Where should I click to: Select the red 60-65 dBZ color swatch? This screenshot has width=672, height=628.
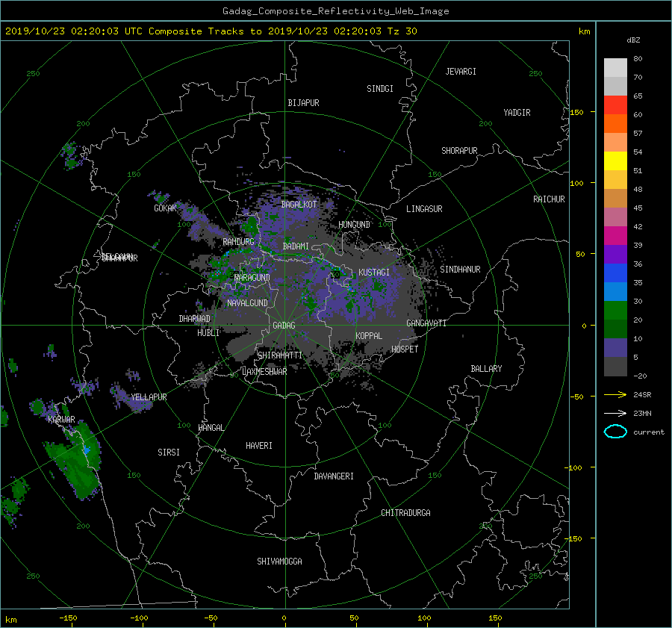tap(615, 105)
